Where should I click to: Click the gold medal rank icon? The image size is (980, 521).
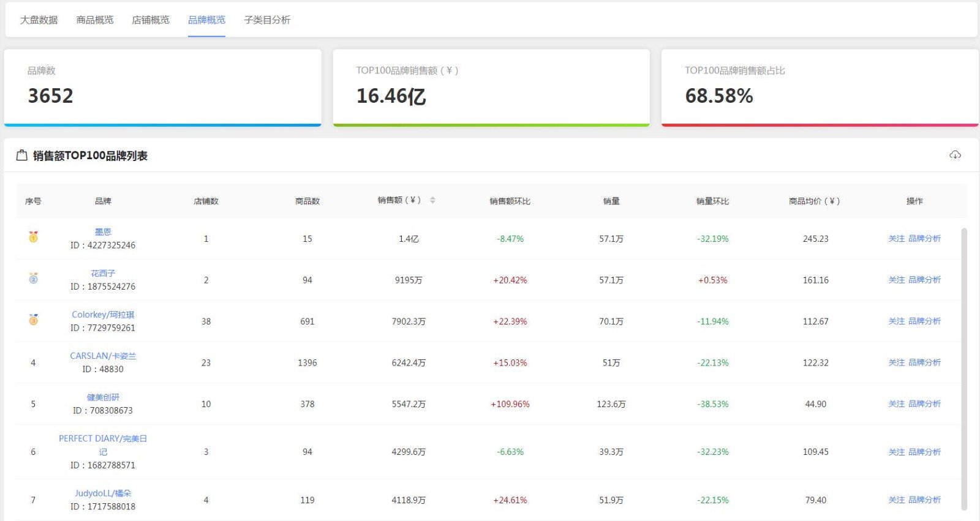click(x=34, y=237)
